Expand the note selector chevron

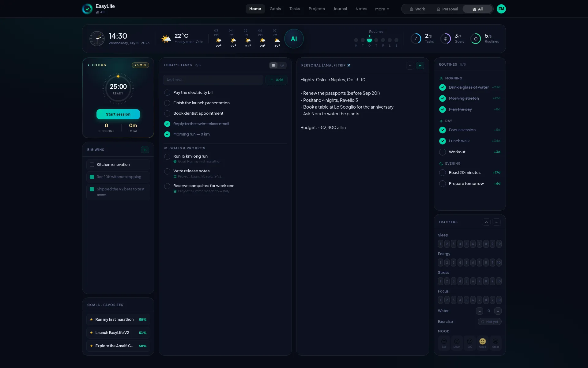pos(410,65)
